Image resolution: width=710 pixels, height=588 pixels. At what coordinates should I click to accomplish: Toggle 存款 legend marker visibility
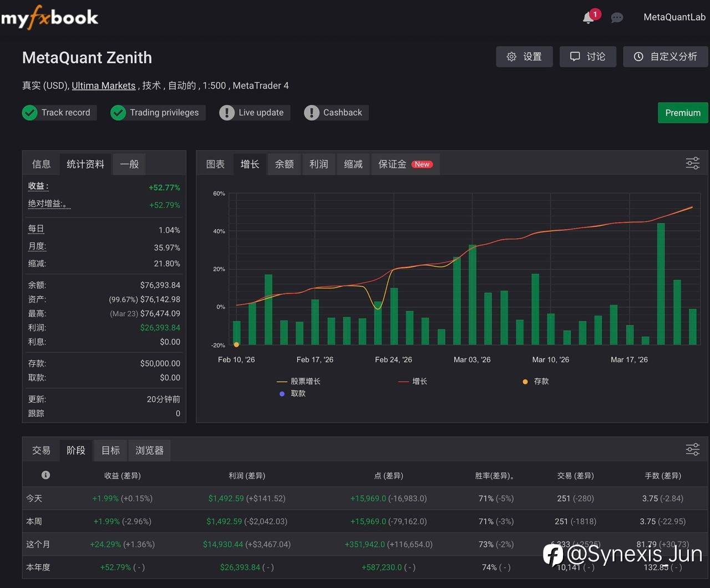coord(535,381)
